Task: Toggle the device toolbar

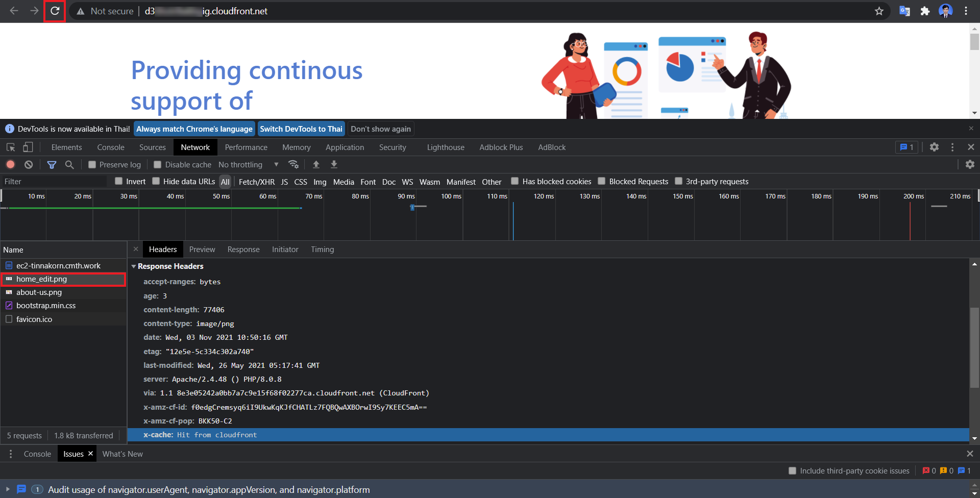Action: click(x=28, y=147)
